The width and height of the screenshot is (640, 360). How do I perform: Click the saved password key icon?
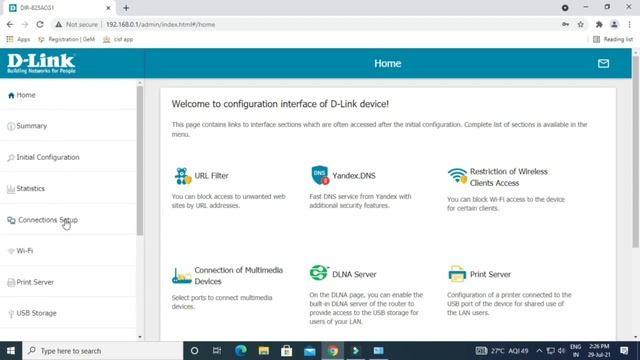pos(565,24)
